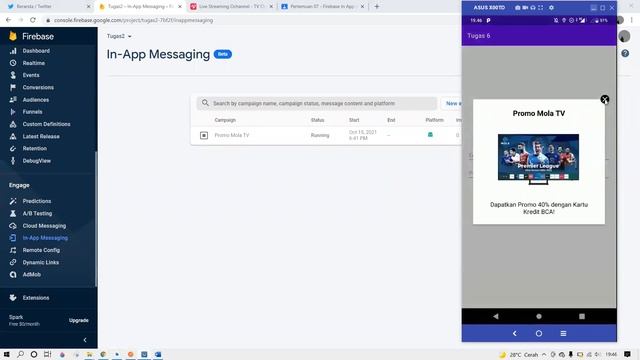640x360 pixels.
Task: Click mirror window menu lines button
Action: 563,333
